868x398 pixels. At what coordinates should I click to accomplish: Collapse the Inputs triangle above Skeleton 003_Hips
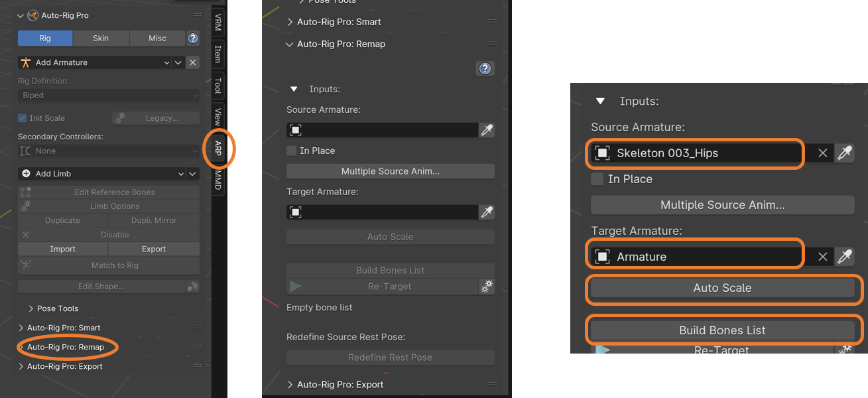[x=601, y=101]
